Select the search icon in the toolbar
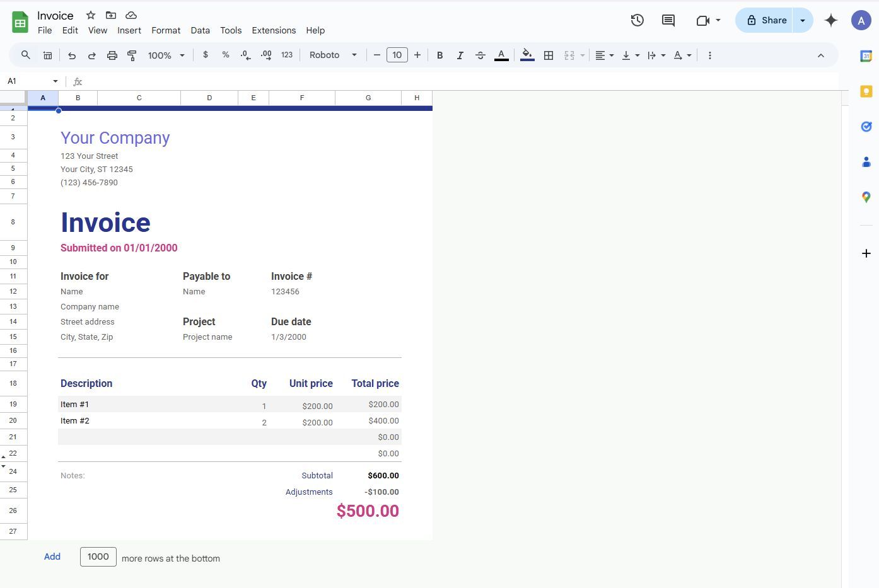This screenshot has width=879, height=588. [25, 55]
